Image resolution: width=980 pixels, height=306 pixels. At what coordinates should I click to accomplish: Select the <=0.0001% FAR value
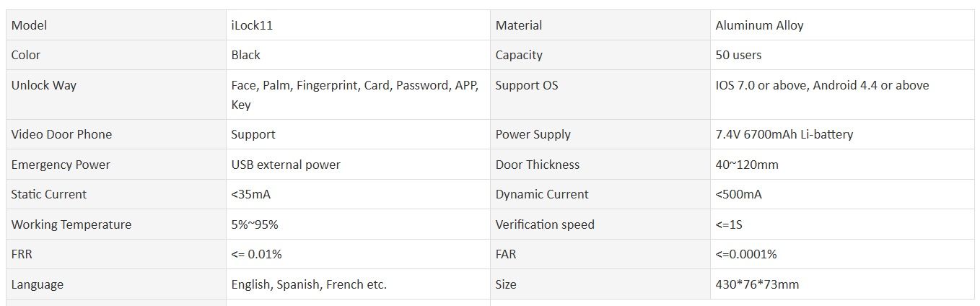[x=746, y=254]
